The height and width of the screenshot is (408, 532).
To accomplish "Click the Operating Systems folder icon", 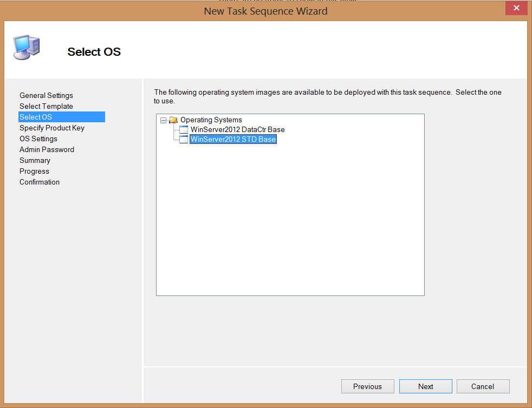I will (173, 120).
